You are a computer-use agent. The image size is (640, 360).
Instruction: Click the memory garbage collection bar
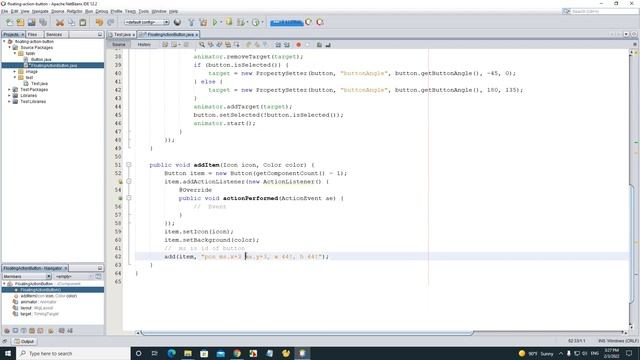click(287, 22)
